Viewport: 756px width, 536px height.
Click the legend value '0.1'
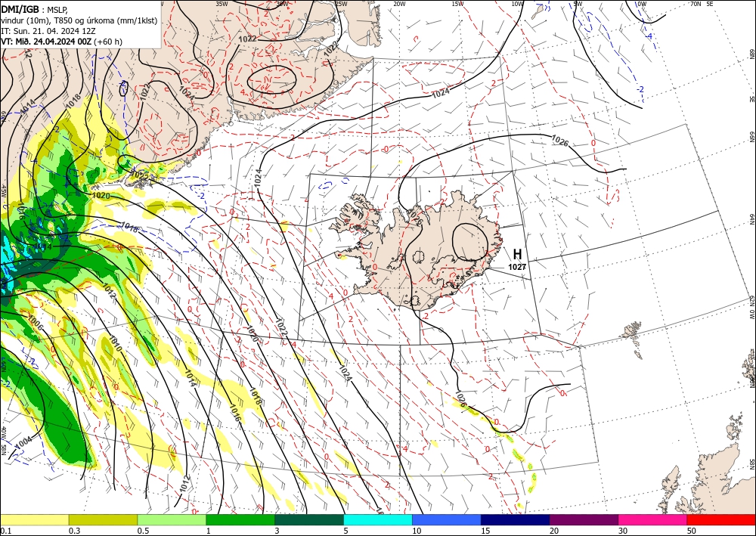[x=5, y=531]
